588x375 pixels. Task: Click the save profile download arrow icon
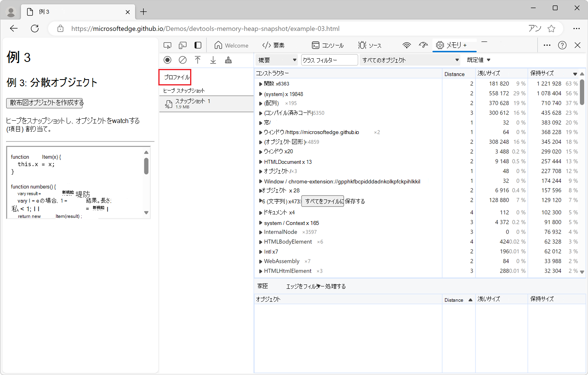(x=213, y=60)
